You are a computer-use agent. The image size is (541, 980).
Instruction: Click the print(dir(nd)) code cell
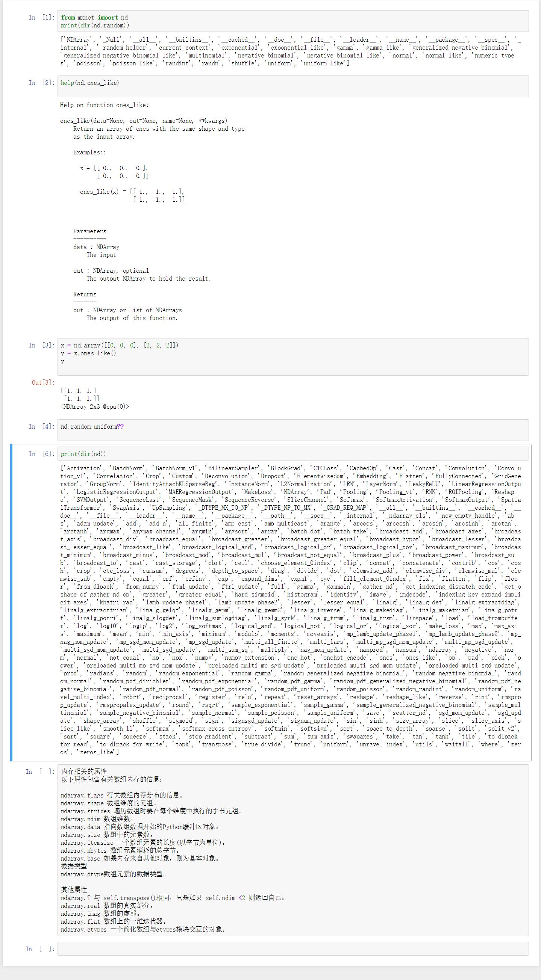(293, 453)
